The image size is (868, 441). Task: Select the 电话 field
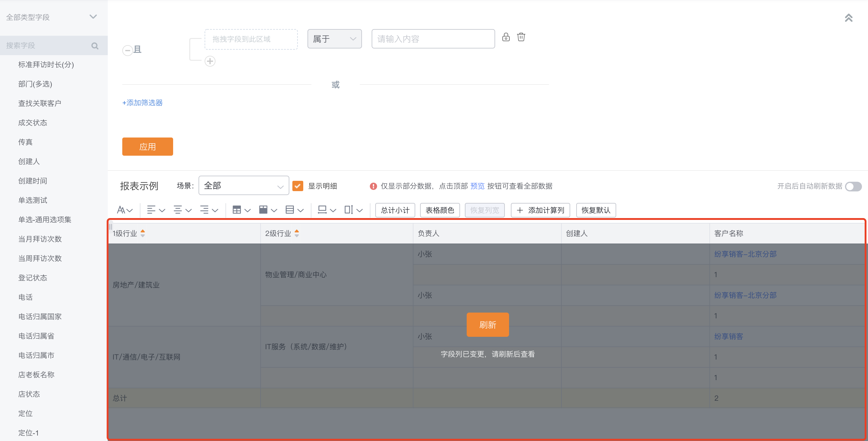pyautogui.click(x=25, y=297)
